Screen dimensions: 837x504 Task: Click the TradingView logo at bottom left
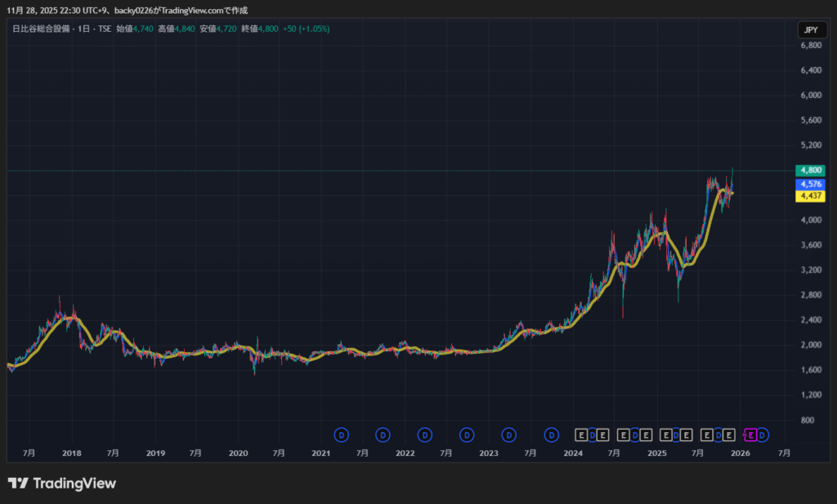click(x=62, y=484)
